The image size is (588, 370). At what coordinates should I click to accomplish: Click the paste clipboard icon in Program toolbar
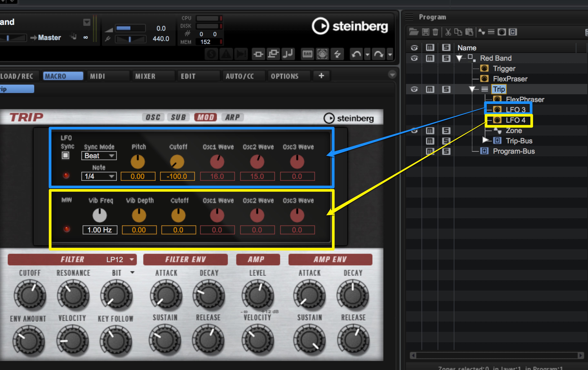(469, 32)
